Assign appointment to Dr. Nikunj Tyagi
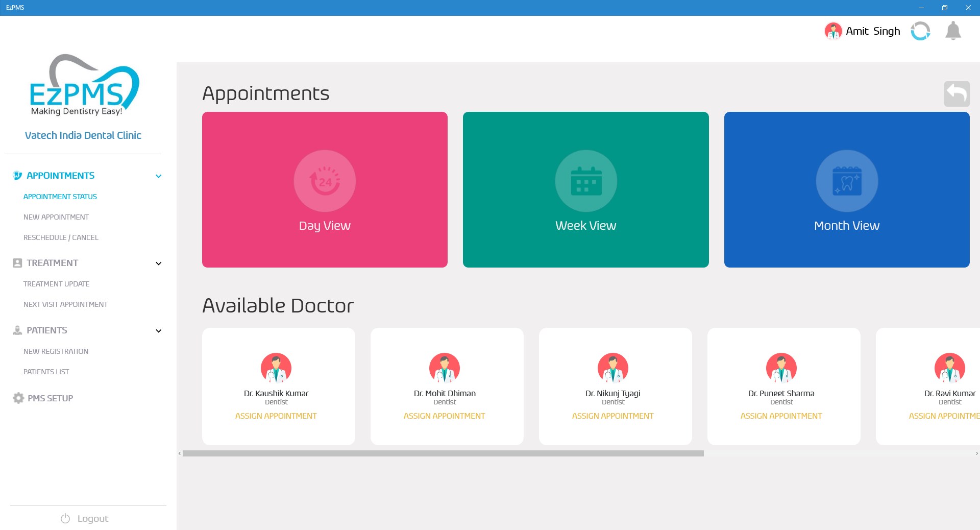The image size is (980, 530). point(612,416)
